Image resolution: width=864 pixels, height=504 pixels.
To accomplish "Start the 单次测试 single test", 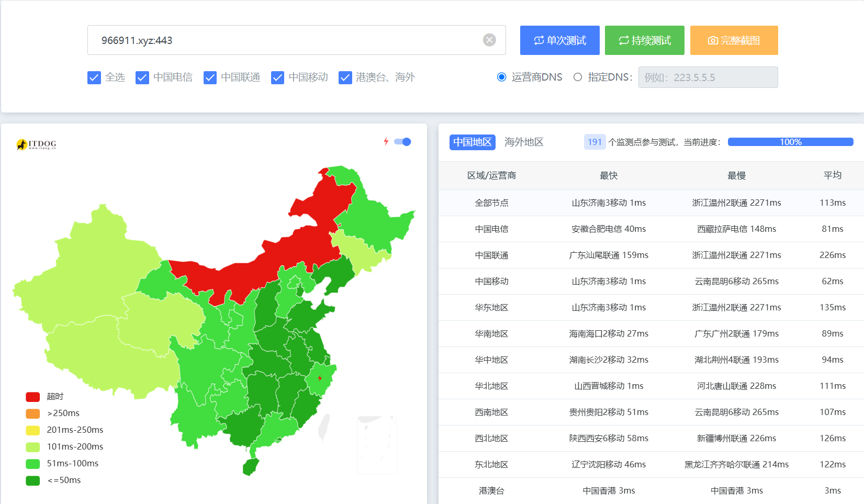I will (560, 40).
